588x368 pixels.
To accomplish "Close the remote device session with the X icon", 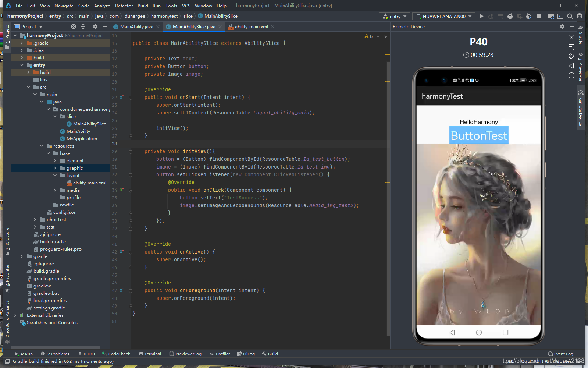I will tap(571, 37).
